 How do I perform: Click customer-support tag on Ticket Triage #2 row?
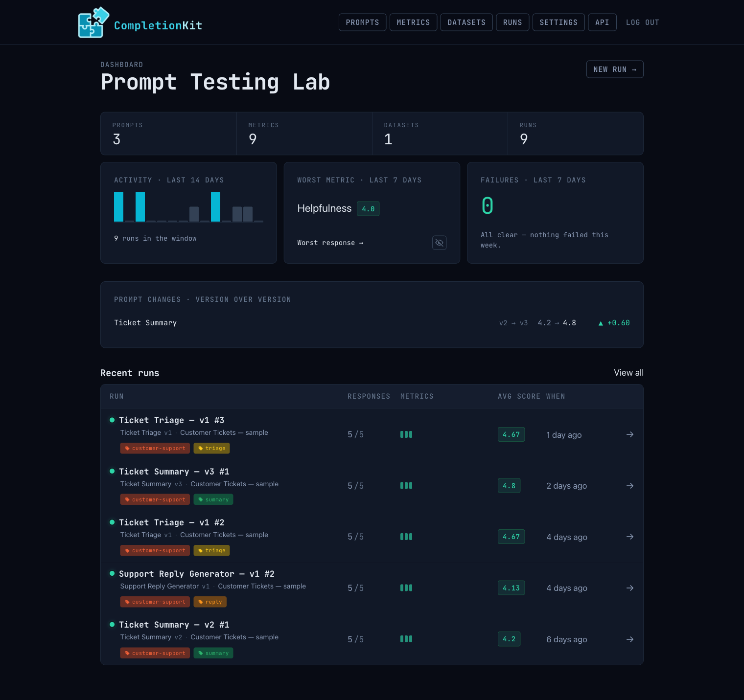[155, 550]
